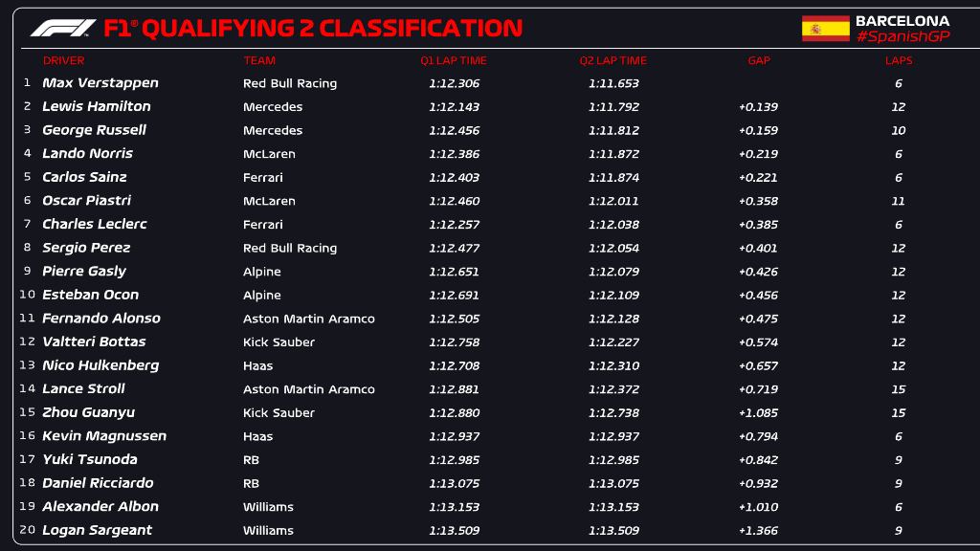This screenshot has height=551, width=980.
Task: Select the LAPS column header
Action: (x=899, y=60)
